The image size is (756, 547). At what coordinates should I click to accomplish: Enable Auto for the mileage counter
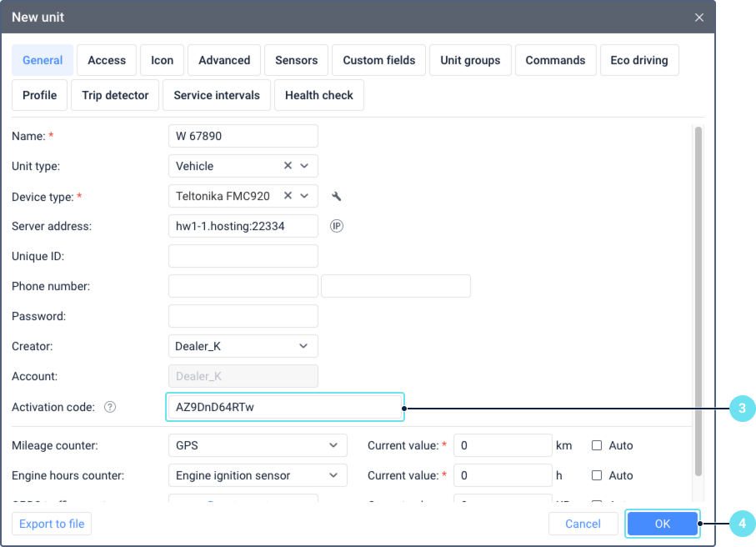pos(598,445)
